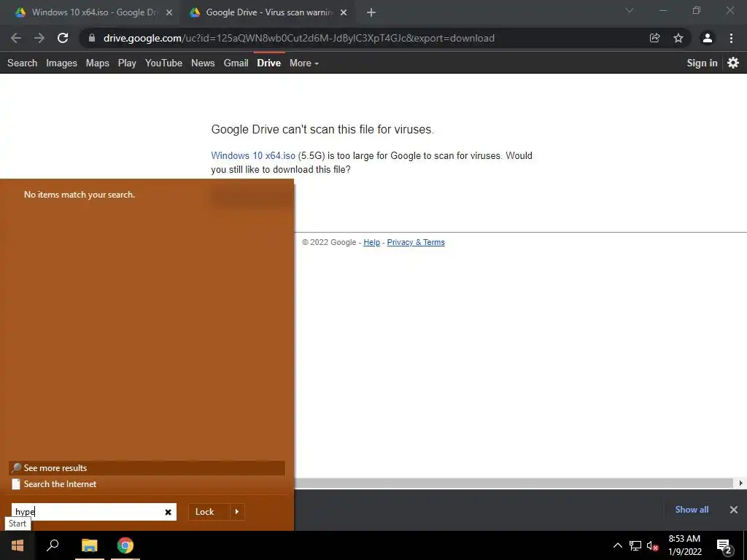This screenshot has width=747, height=560.
Task: Open the clock showing 8:53 AM
Action: [684, 545]
